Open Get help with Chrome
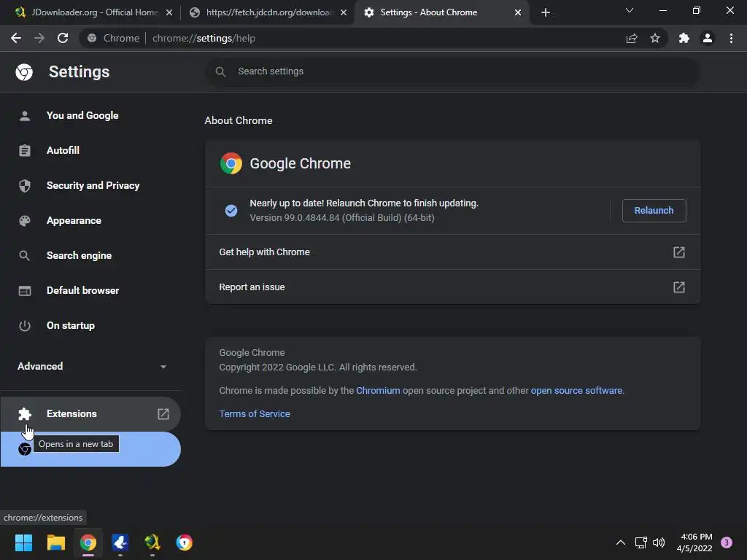 pos(452,252)
